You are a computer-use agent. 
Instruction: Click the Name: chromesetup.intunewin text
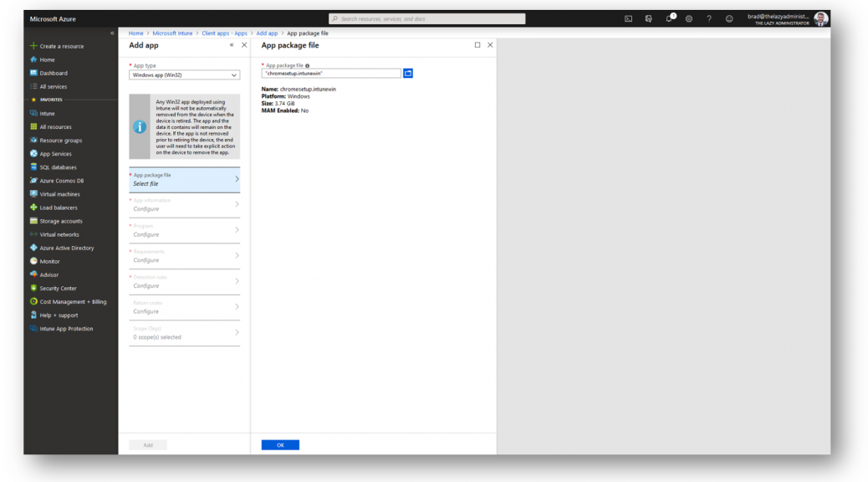299,90
